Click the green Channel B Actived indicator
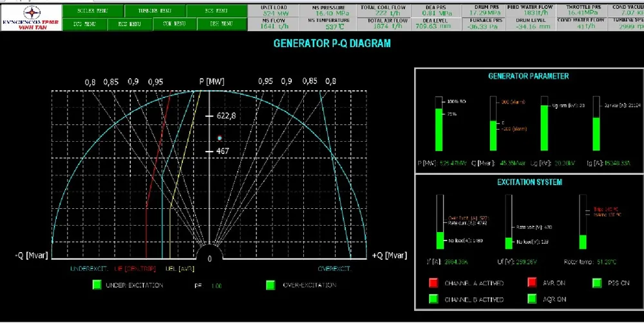The height and width of the screenshot is (323, 644). pyautogui.click(x=433, y=299)
